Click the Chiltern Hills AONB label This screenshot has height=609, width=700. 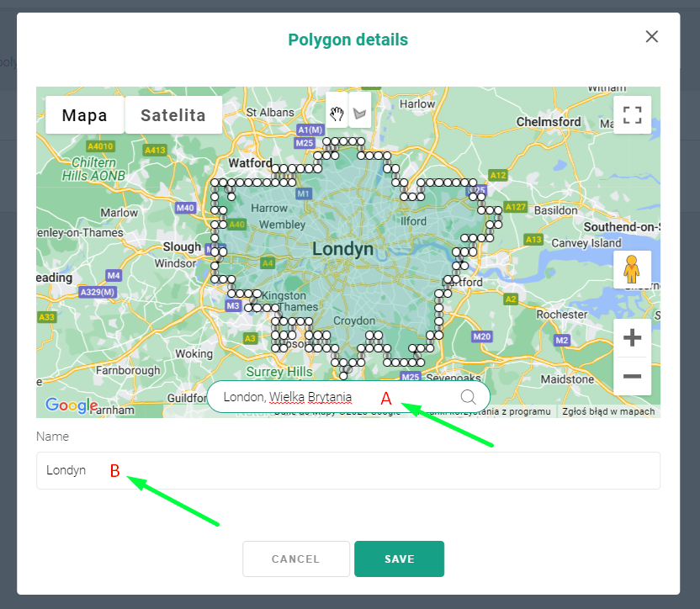(93, 169)
